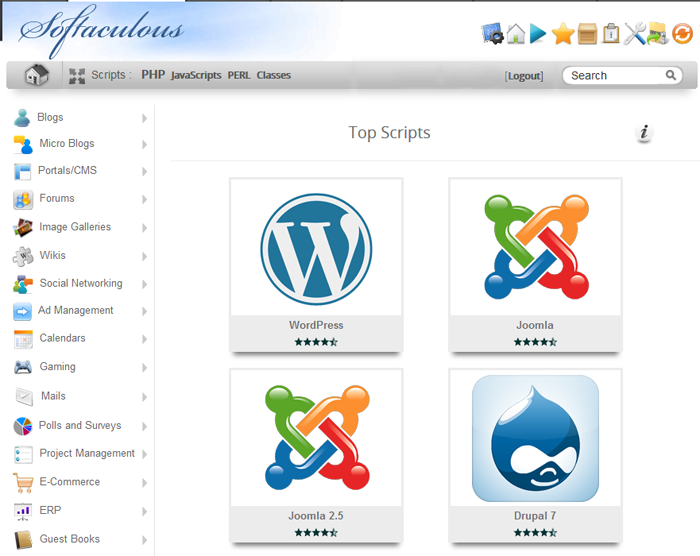
Task: Click the Blogs category person icon
Action: click(x=22, y=117)
